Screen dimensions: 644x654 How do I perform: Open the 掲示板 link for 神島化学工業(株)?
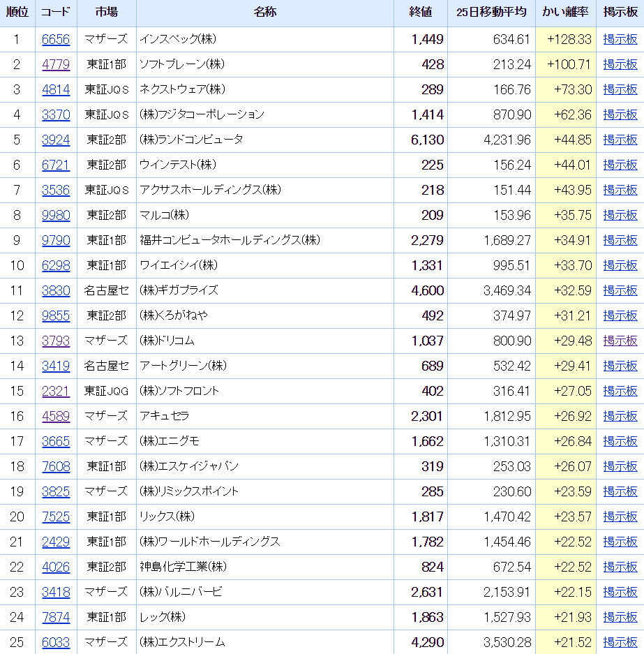620,567
